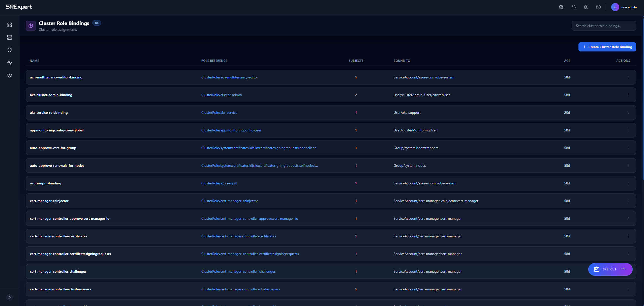Launch the SRE CLI console

(x=610, y=269)
